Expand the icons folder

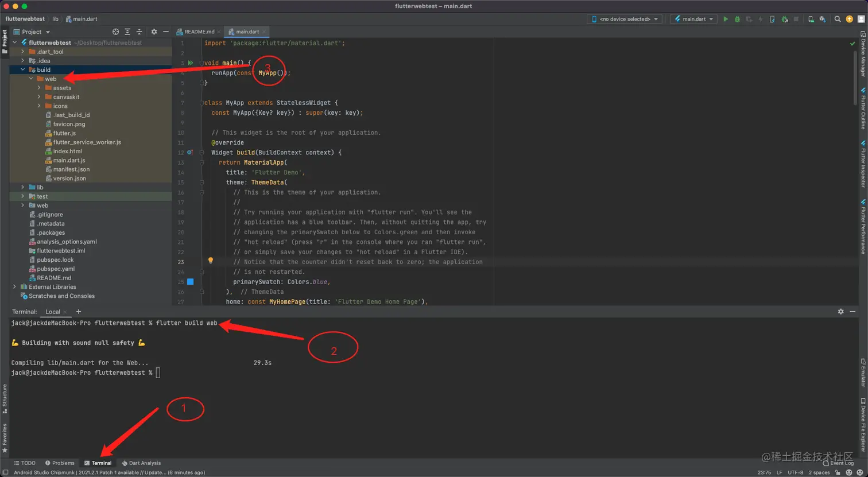tap(39, 106)
